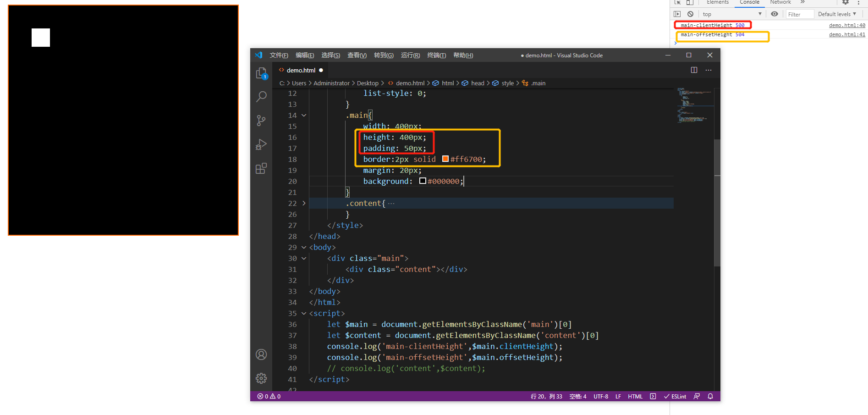Open the demo.html:41 source link
Viewport: 868px width, 415px height.
[847, 34]
